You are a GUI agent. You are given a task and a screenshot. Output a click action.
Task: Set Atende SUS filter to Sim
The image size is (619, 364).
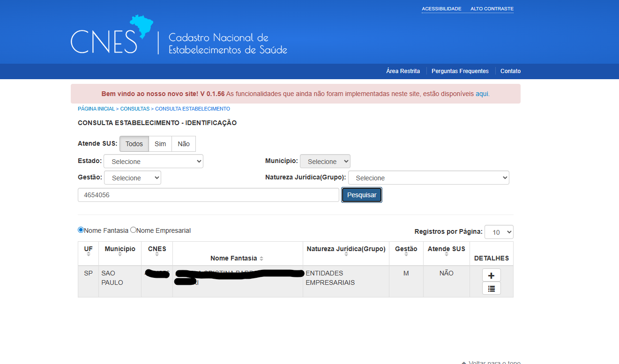click(x=160, y=144)
